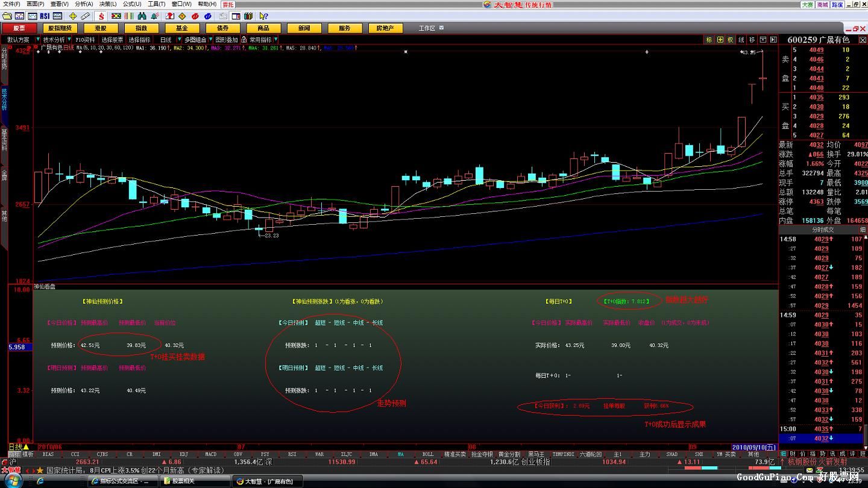Image resolution: width=868 pixels, height=488 pixels.
Task: Click the 国家统计局 news ticker headline
Action: tap(135, 470)
